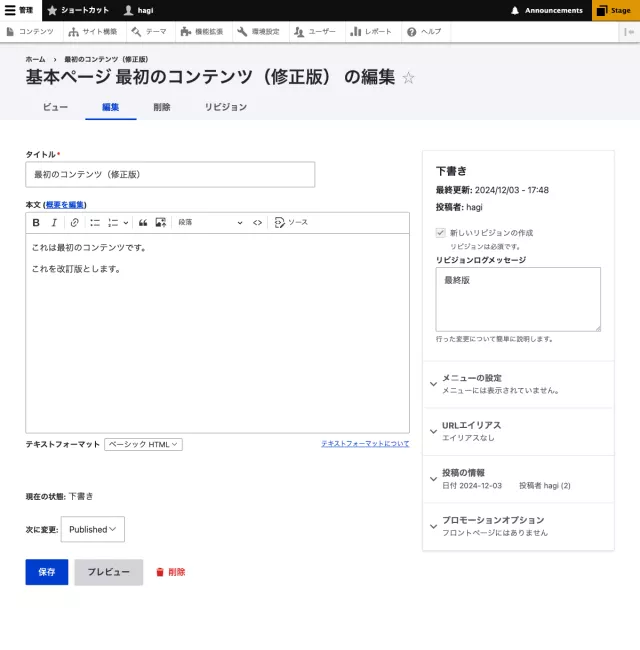Screen dimensions: 640x650
Task: Click the blue 保存 button
Action: pos(47,572)
